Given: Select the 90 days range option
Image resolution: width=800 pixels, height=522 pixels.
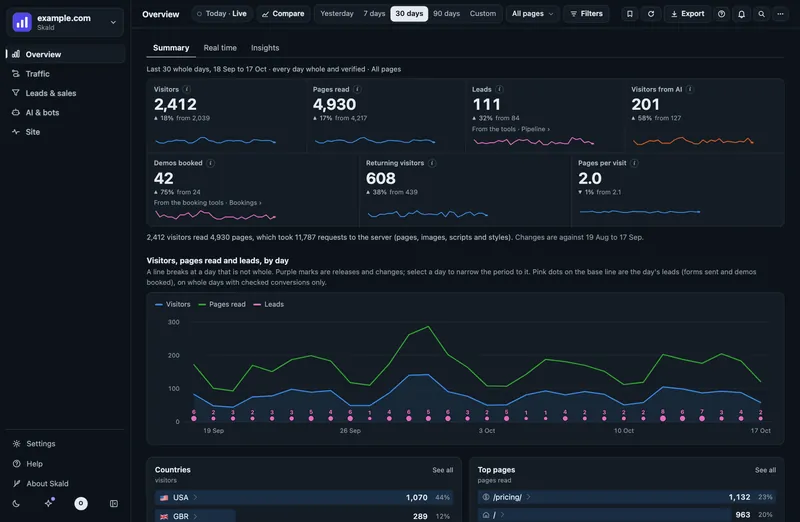Looking at the screenshot, I should [446, 14].
